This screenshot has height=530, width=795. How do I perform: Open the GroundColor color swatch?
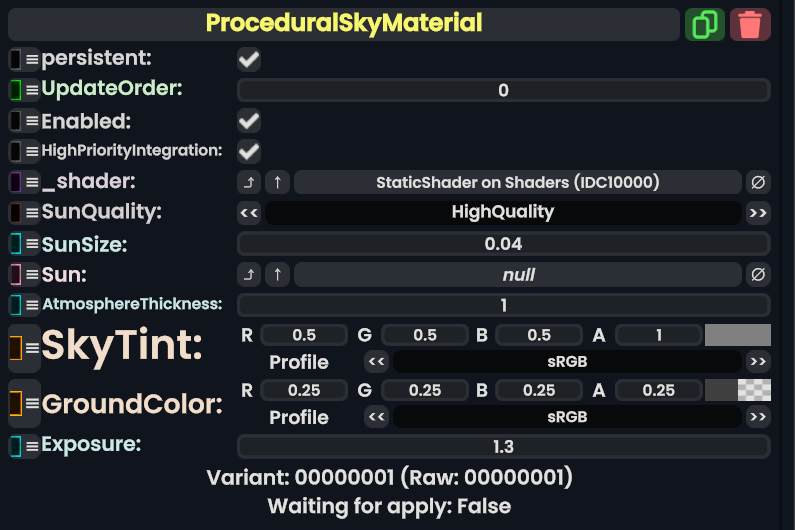click(738, 390)
